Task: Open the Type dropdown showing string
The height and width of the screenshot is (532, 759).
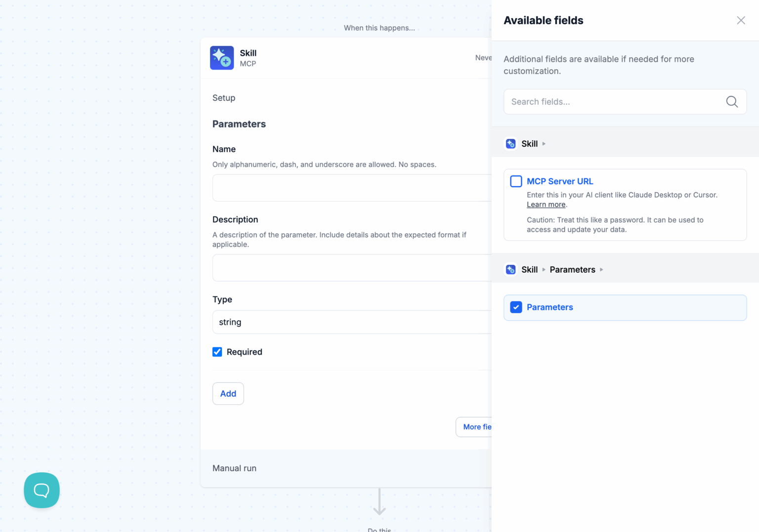Action: pyautogui.click(x=352, y=322)
